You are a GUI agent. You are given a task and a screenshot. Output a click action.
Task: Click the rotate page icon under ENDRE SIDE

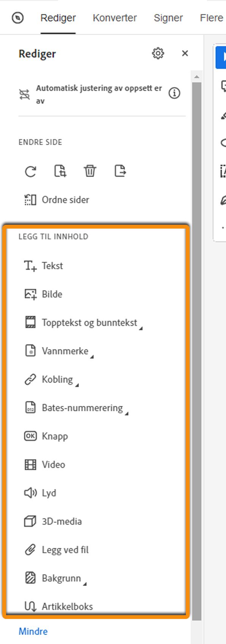pyautogui.click(x=30, y=171)
